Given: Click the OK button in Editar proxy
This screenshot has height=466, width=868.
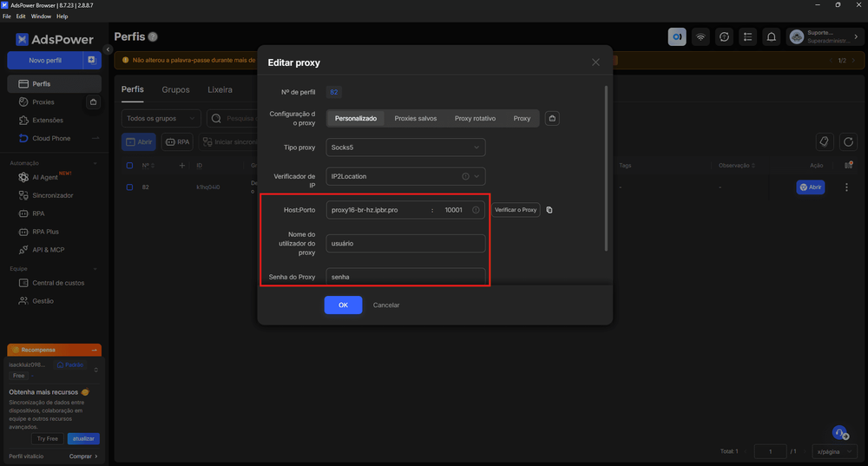Looking at the screenshot, I should pyautogui.click(x=343, y=305).
